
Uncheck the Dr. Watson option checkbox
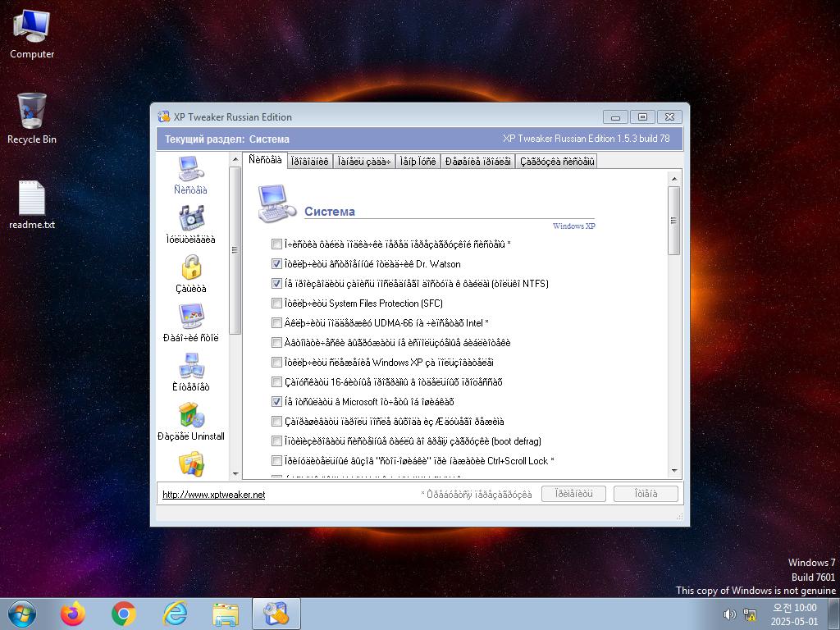point(276,264)
